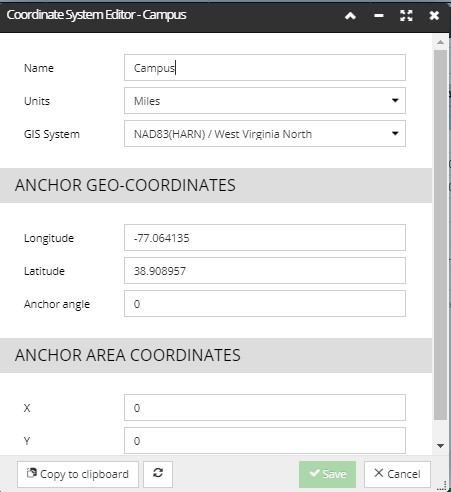Screen dimensions: 451x492
Task: Collapse the dialog using the up chevron icon
Action: point(350,16)
